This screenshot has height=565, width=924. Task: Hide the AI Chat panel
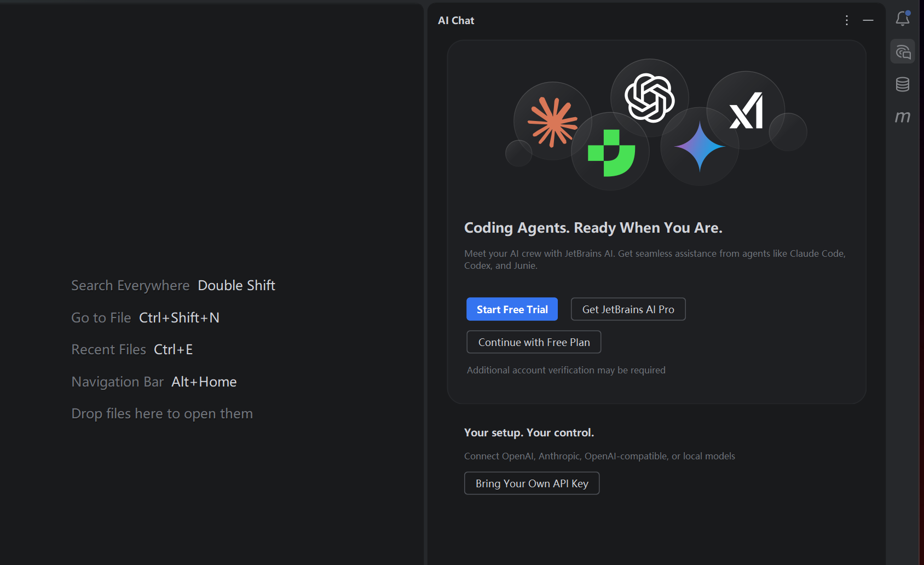(x=868, y=20)
